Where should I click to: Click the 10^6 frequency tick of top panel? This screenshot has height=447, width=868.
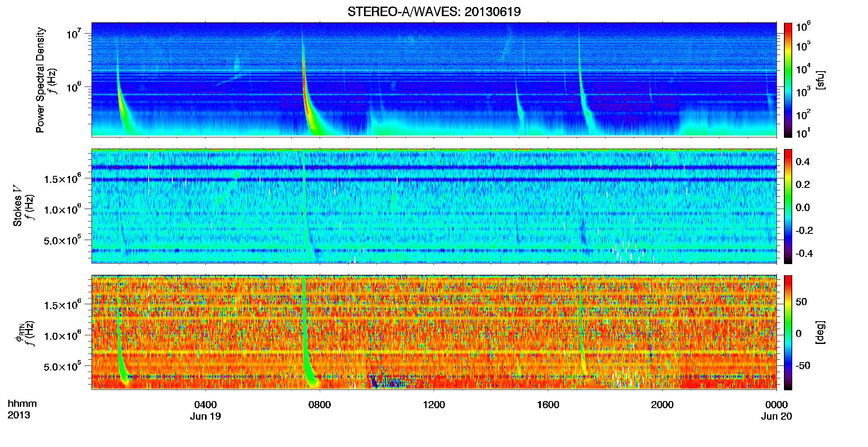point(74,87)
